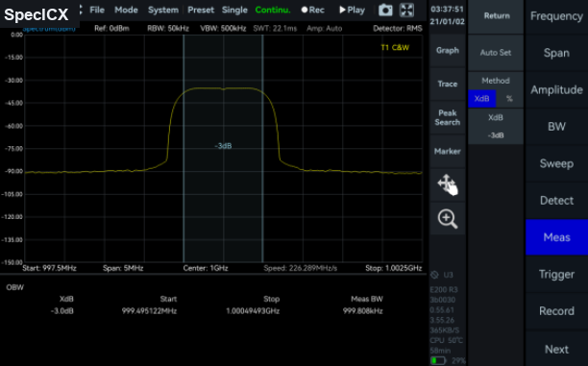588x366 pixels.
Task: Open the Graph settings panel
Action: click(448, 50)
